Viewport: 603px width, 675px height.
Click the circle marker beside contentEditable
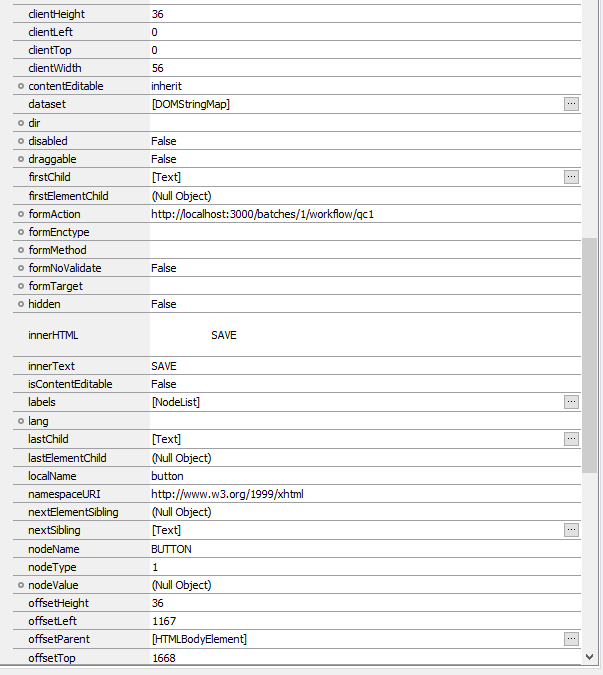21,86
